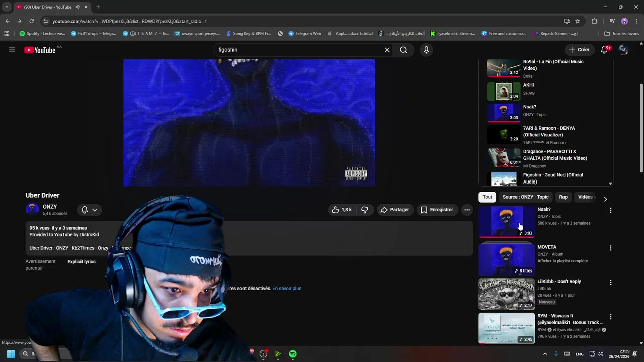The height and width of the screenshot is (362, 644).
Task: Open the Créer button
Action: (579, 50)
